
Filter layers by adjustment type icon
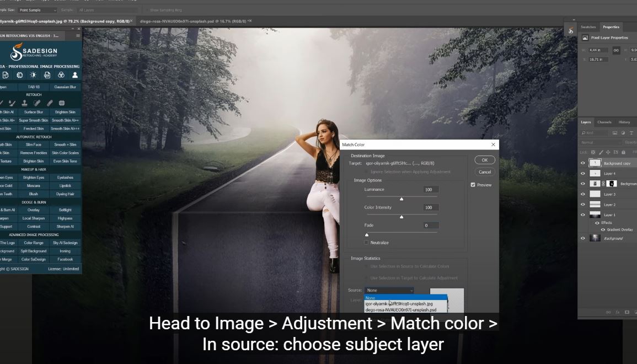click(x=623, y=133)
